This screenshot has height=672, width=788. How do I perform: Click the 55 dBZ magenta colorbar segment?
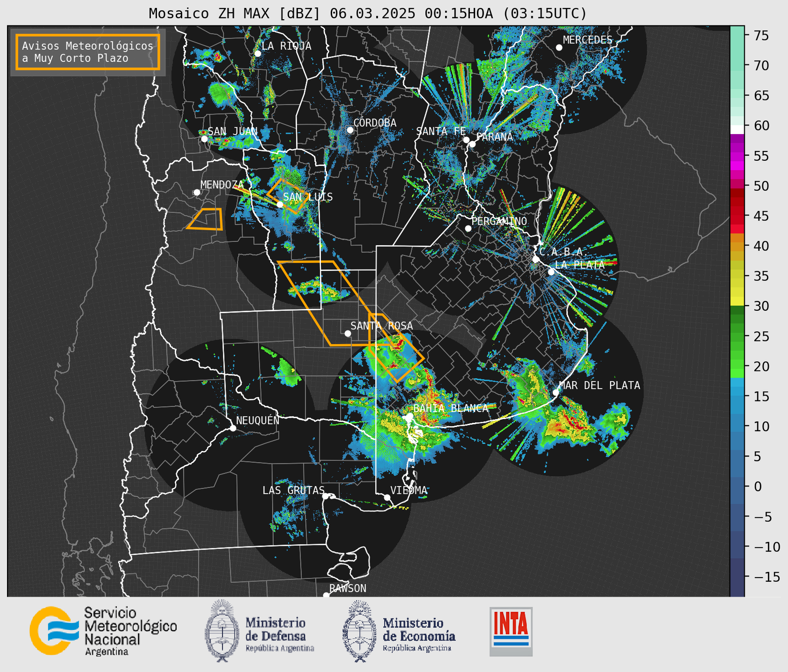pyautogui.click(x=737, y=157)
